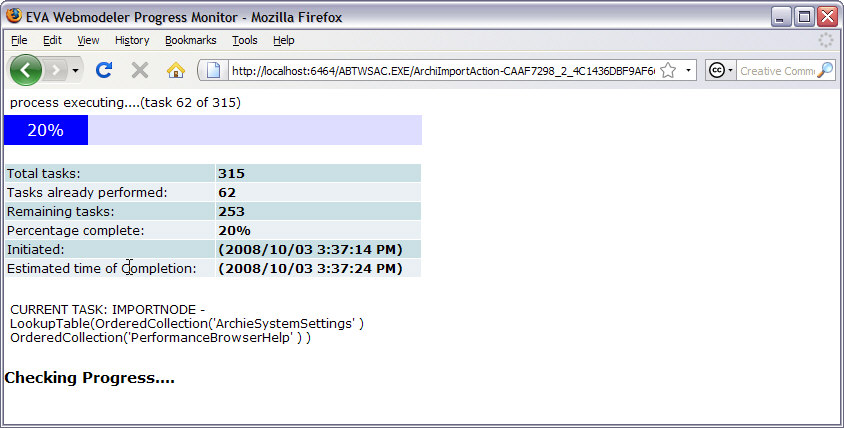This screenshot has height=428, width=844.
Task: Click the blue 20% progress bar
Action: (46, 130)
